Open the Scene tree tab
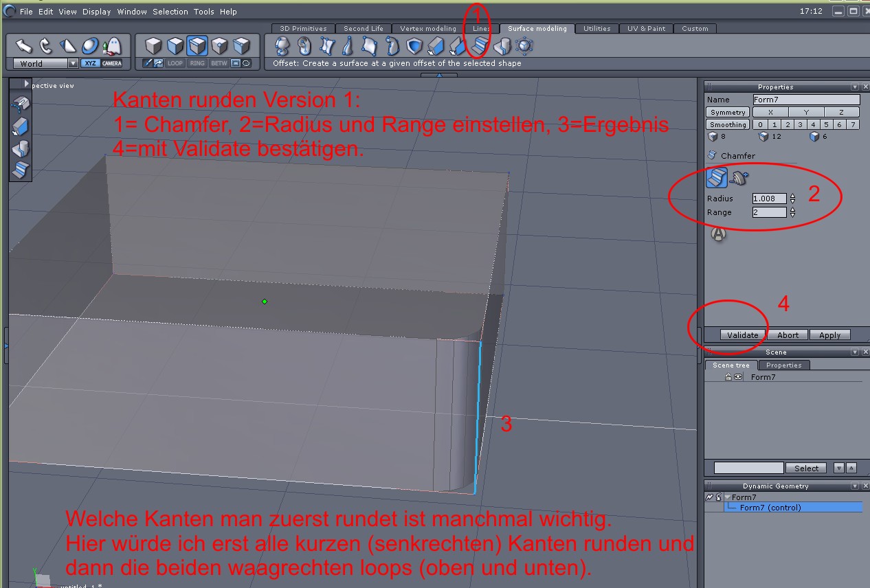The image size is (870, 588). pos(730,365)
